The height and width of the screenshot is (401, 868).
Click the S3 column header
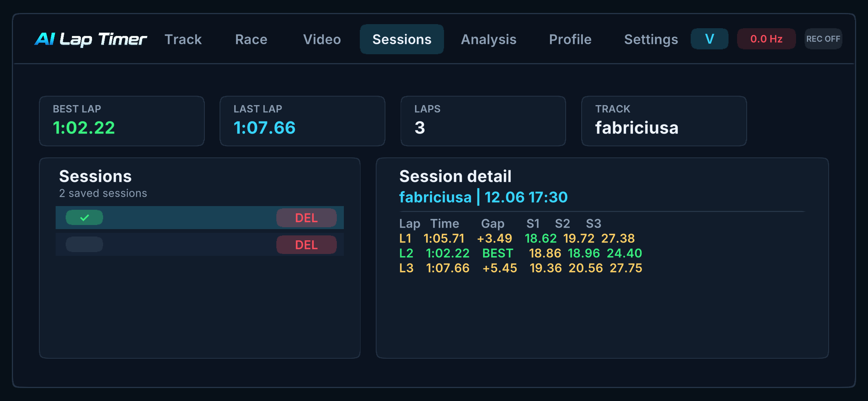(594, 224)
